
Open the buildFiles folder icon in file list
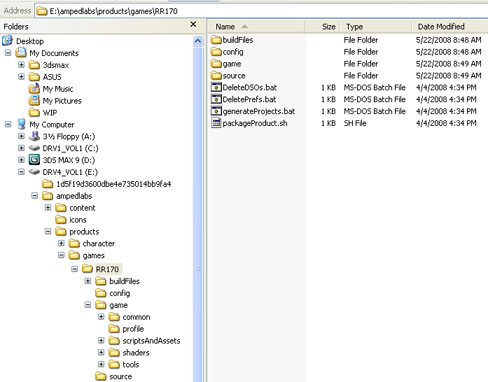tap(216, 40)
